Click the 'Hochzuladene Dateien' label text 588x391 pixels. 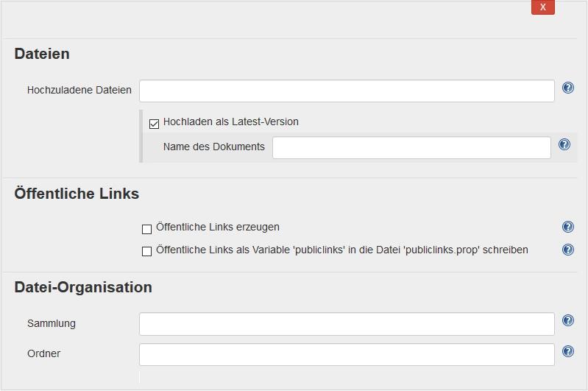point(79,91)
